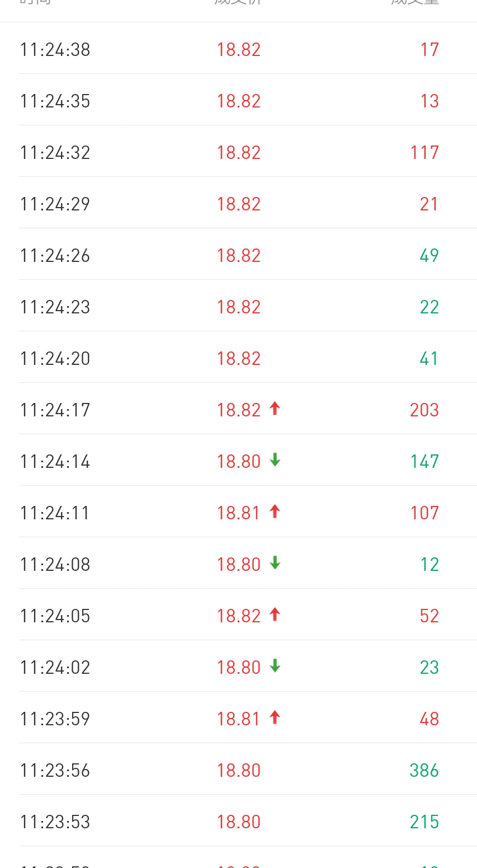The width and height of the screenshot is (477, 868).
Task: Select the 11:24:29 trade time
Action: pyautogui.click(x=55, y=204)
